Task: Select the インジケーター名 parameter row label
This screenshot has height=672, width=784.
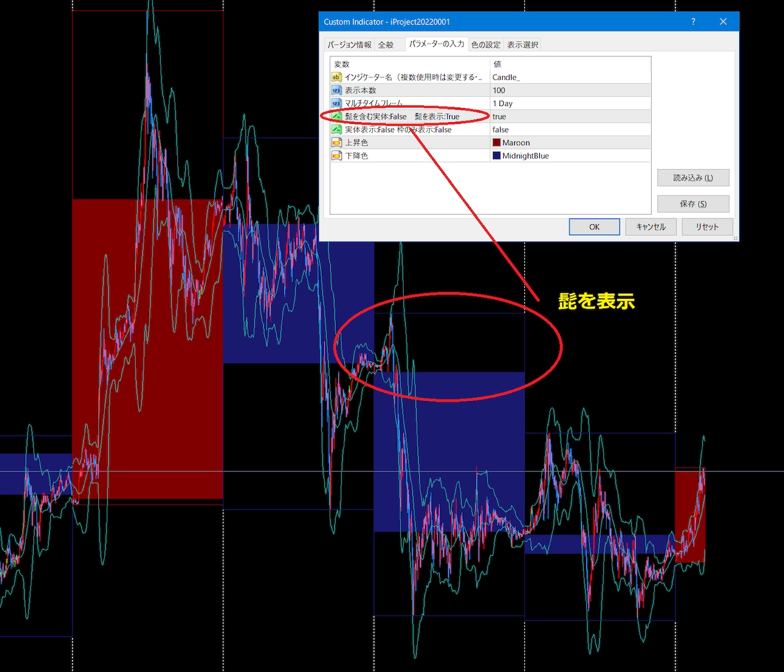Action: coord(413,77)
